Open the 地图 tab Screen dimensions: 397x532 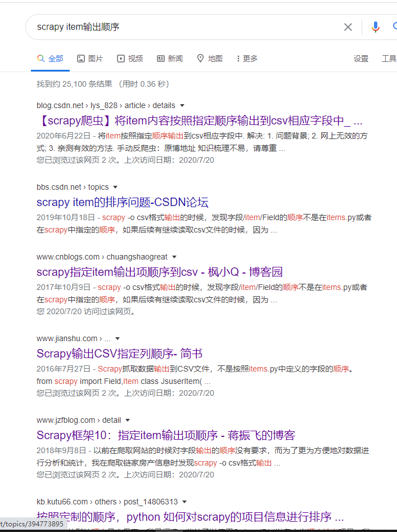pyautogui.click(x=210, y=59)
